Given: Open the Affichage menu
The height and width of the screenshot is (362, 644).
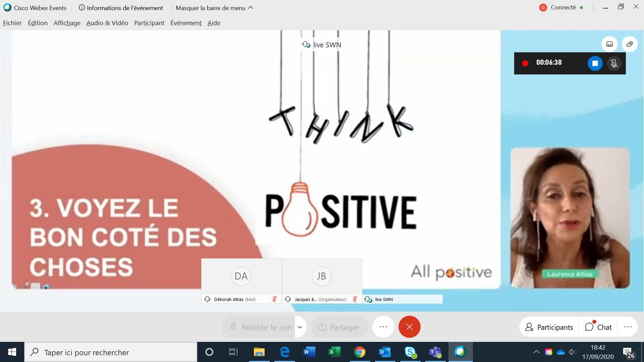Looking at the screenshot, I should click(x=67, y=23).
